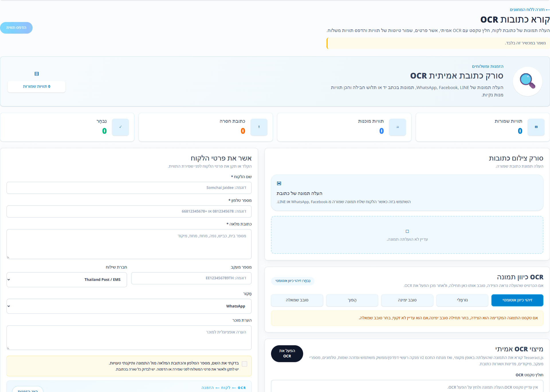Click the missing address exclamation icon
Screen dimensions: 550x392
259,127
